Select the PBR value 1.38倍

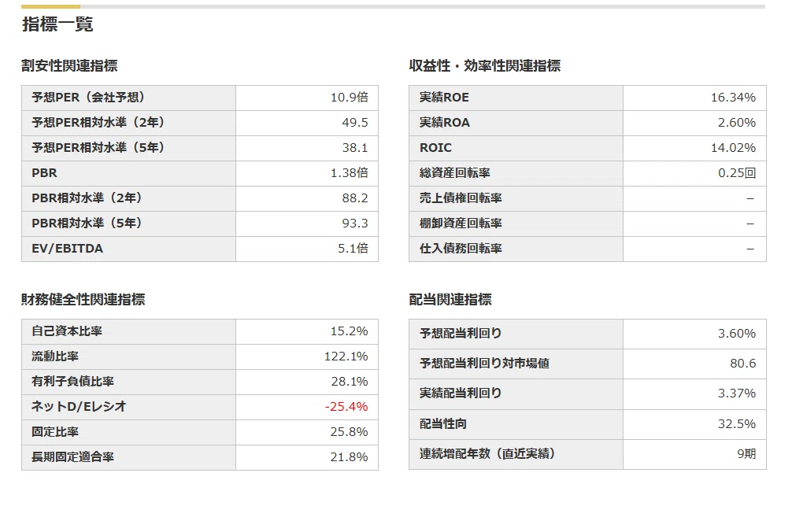click(349, 173)
